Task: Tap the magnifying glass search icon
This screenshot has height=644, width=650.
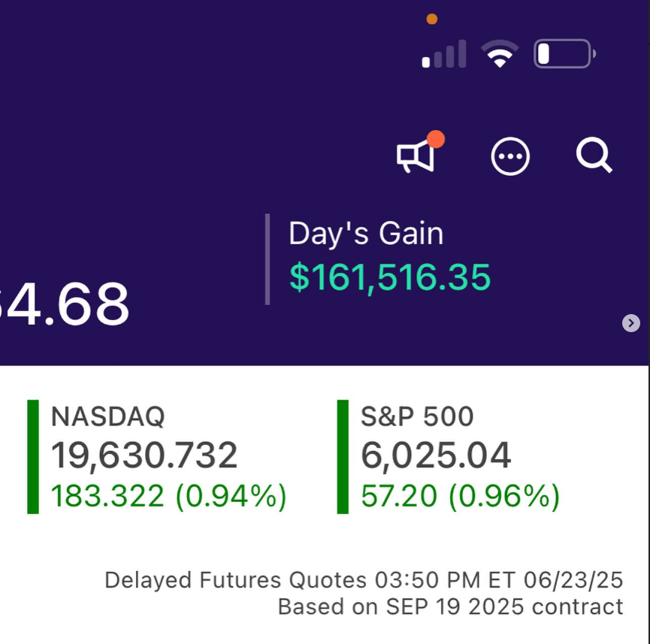Action: click(x=594, y=156)
